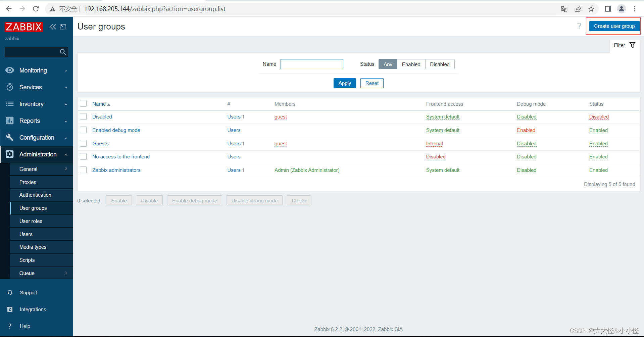
Task: Open Authentication in Administration menu
Action: click(x=41, y=195)
